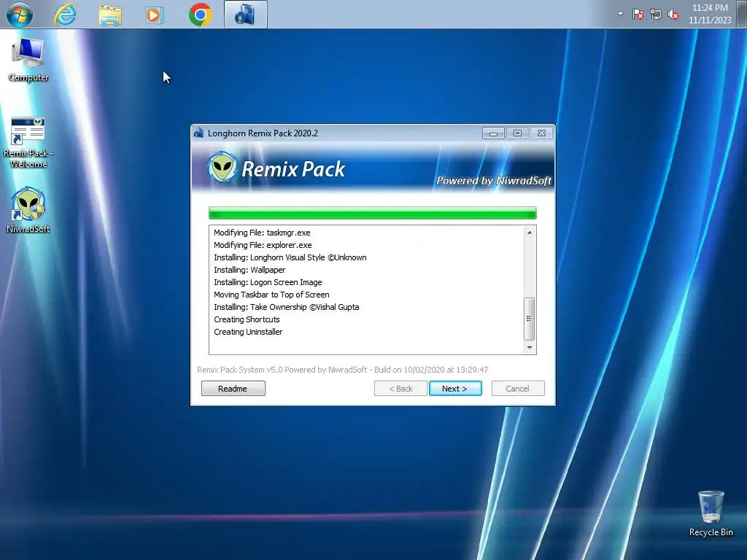747x560 pixels.
Task: Open the Windows Start orb
Action: tap(20, 15)
